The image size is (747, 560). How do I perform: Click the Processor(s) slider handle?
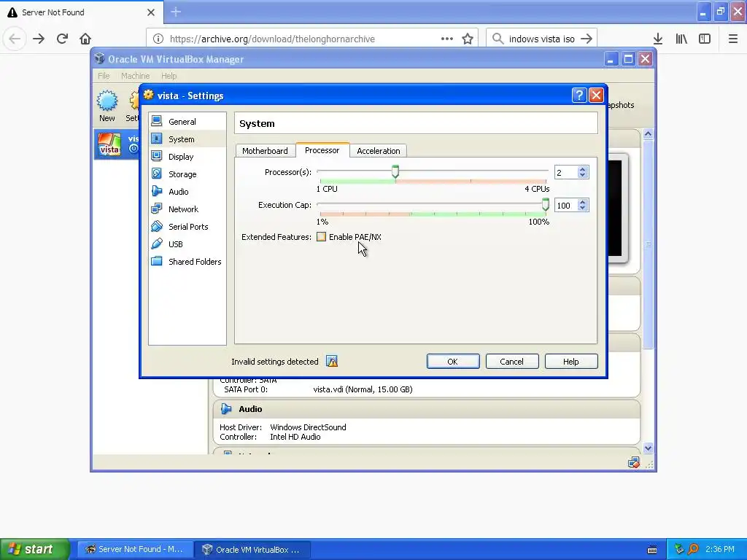(x=395, y=171)
